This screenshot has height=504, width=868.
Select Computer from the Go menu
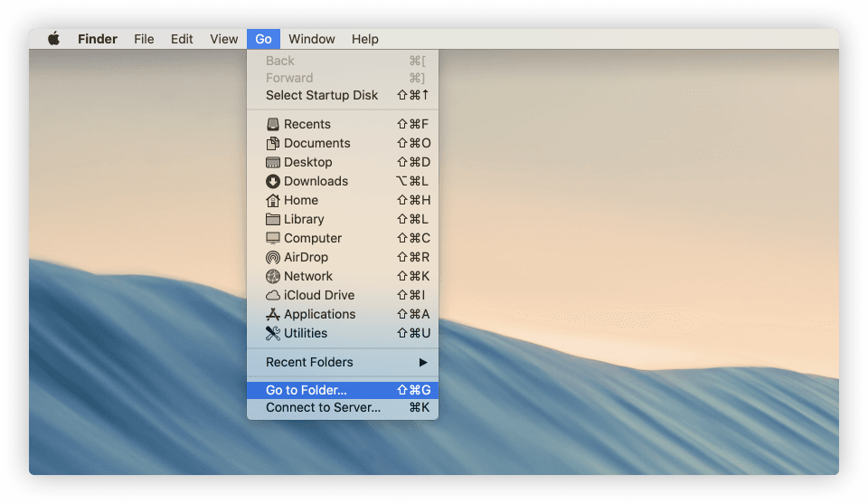(x=313, y=239)
